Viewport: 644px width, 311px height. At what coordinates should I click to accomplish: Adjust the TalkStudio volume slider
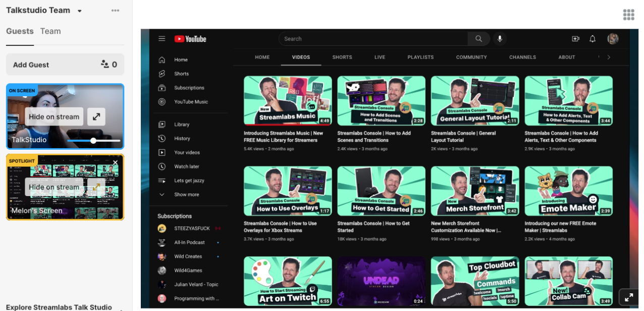[x=93, y=141]
